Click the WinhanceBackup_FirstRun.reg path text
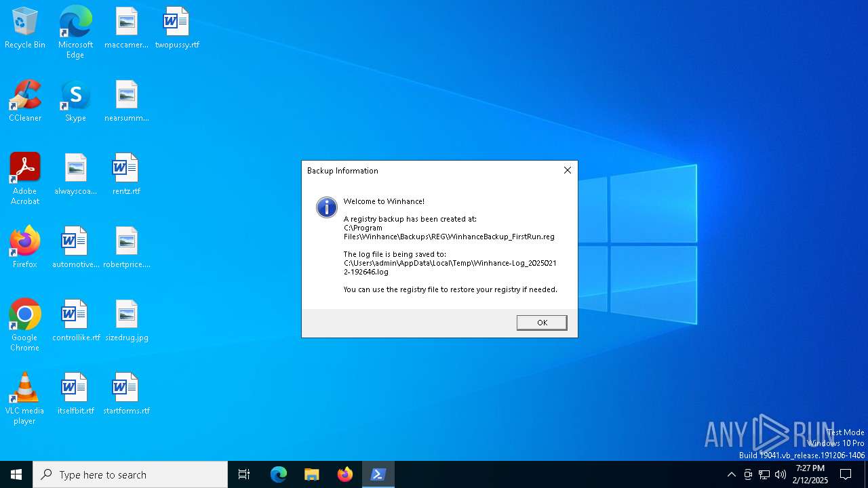Viewport: 868px width, 488px height. pyautogui.click(x=449, y=232)
